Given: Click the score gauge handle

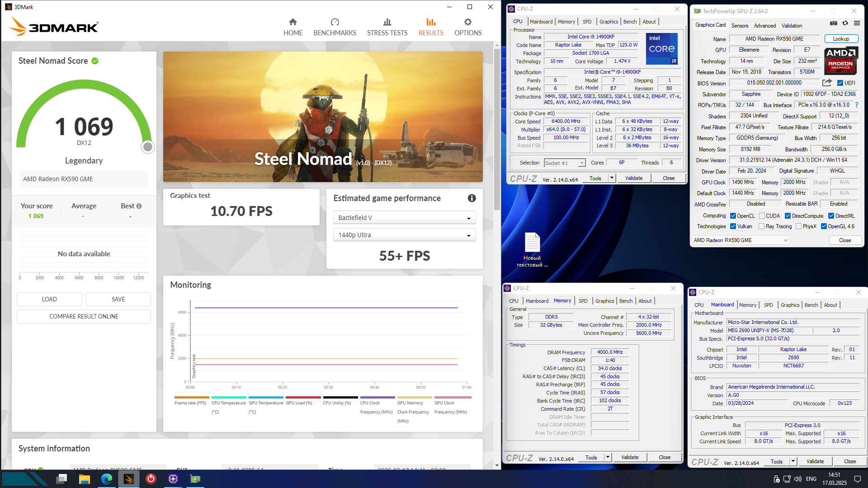Looking at the screenshot, I should pos(147,147).
